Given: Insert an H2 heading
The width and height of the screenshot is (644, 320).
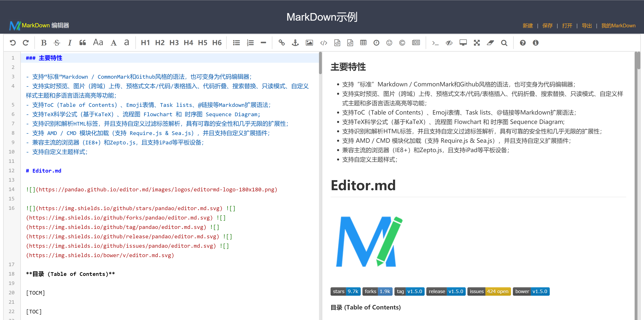Looking at the screenshot, I should coord(160,42).
